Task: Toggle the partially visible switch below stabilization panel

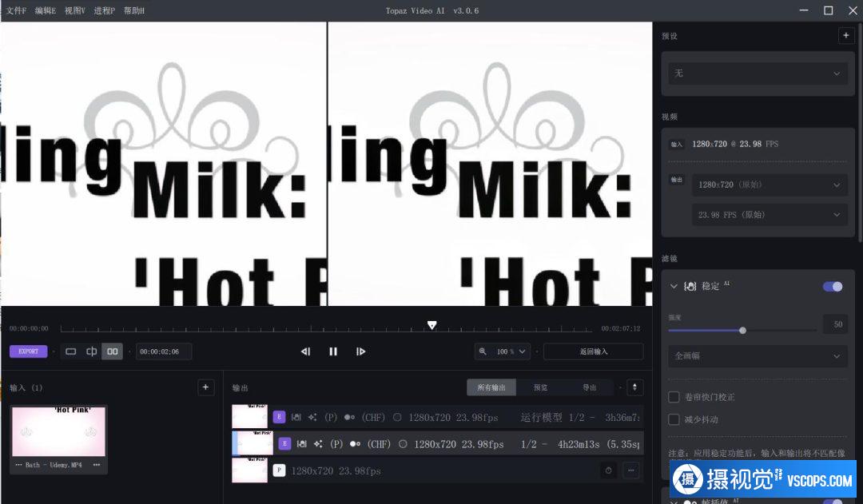Action: (832, 502)
